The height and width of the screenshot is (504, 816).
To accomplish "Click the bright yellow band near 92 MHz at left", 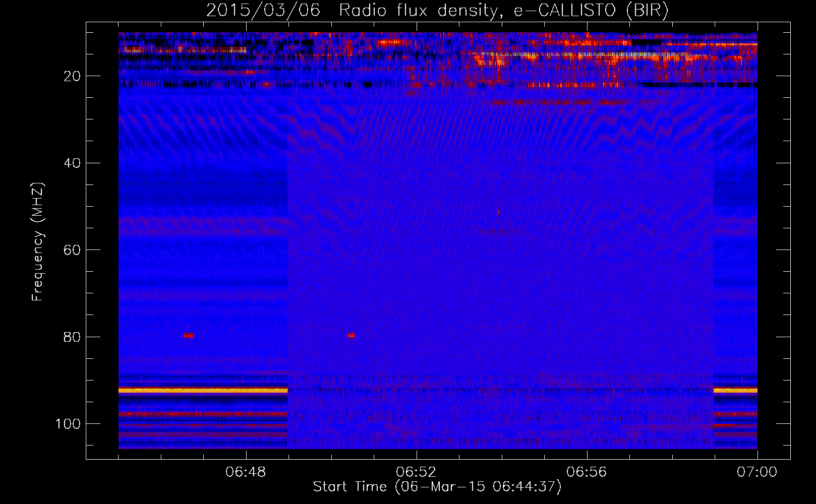I will [203, 390].
